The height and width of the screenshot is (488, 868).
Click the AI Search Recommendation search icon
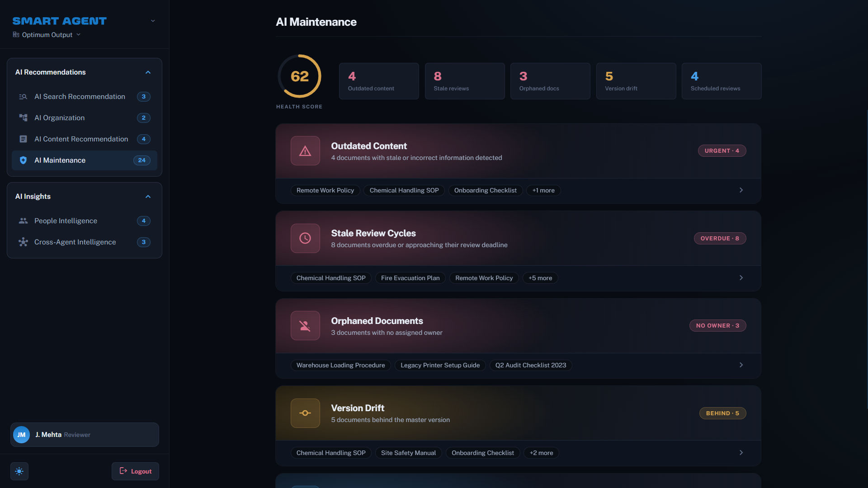click(23, 97)
